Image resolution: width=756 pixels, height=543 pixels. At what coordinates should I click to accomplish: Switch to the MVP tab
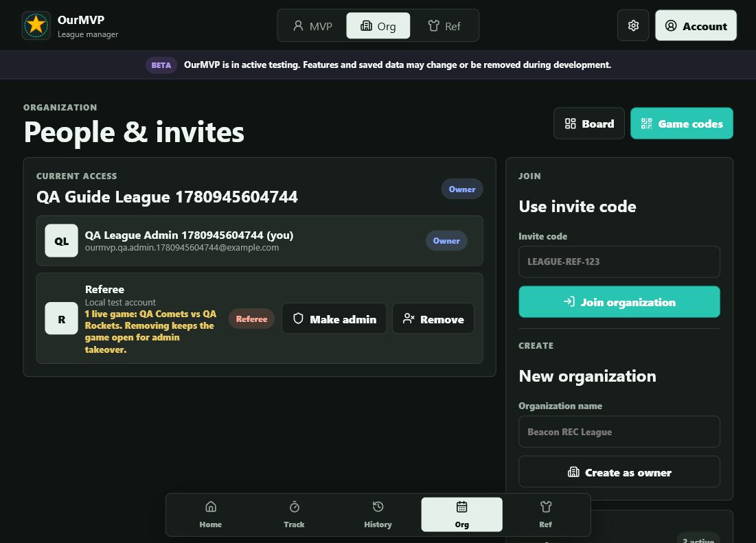pos(312,26)
